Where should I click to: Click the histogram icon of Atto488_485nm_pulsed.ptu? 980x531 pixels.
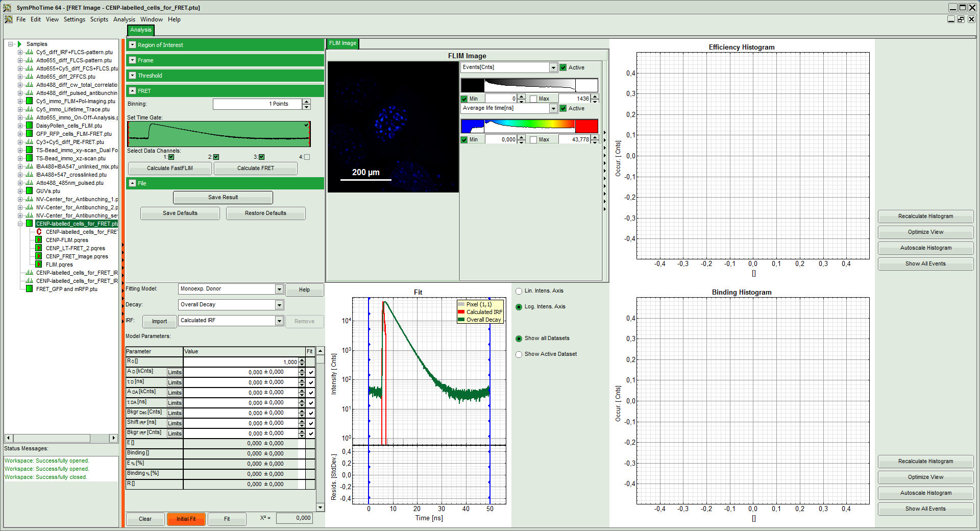(30, 183)
